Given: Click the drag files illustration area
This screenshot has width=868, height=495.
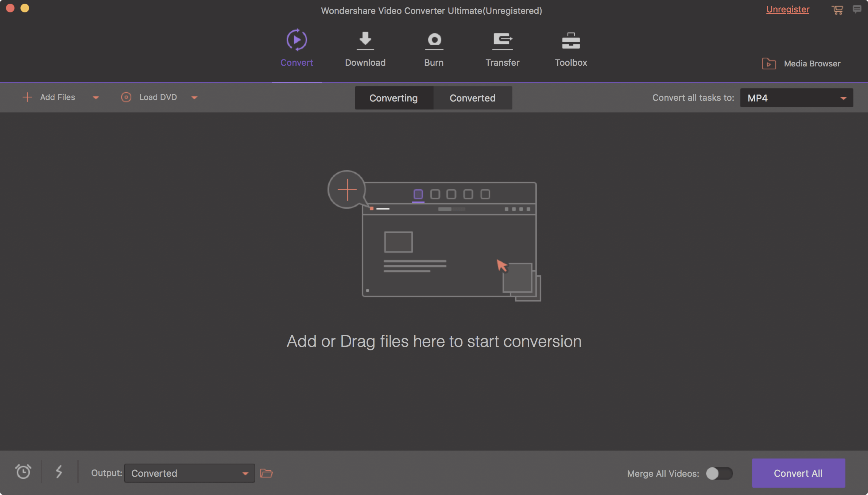Looking at the screenshot, I should 434,235.
